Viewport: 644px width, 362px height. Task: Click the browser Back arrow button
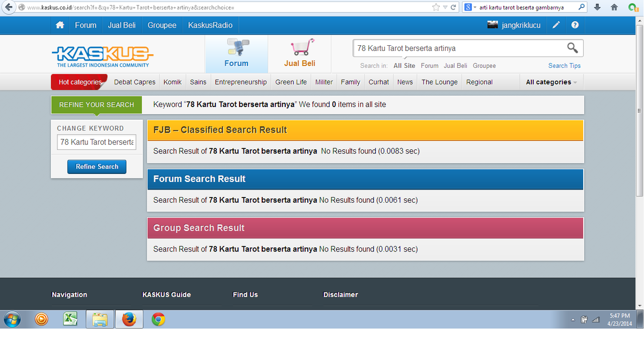pos(9,7)
